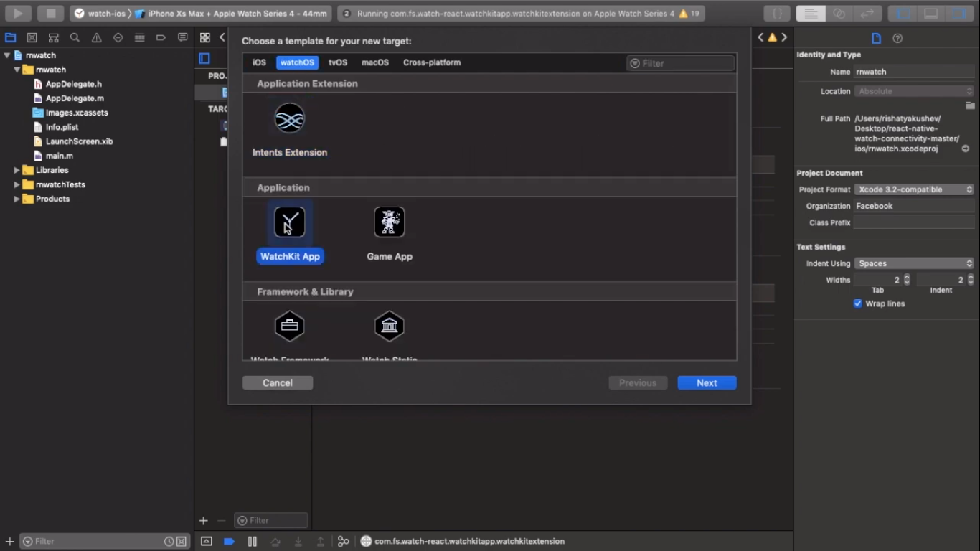Pause program execution in debug bar
This screenshot has height=551, width=980.
tap(253, 541)
